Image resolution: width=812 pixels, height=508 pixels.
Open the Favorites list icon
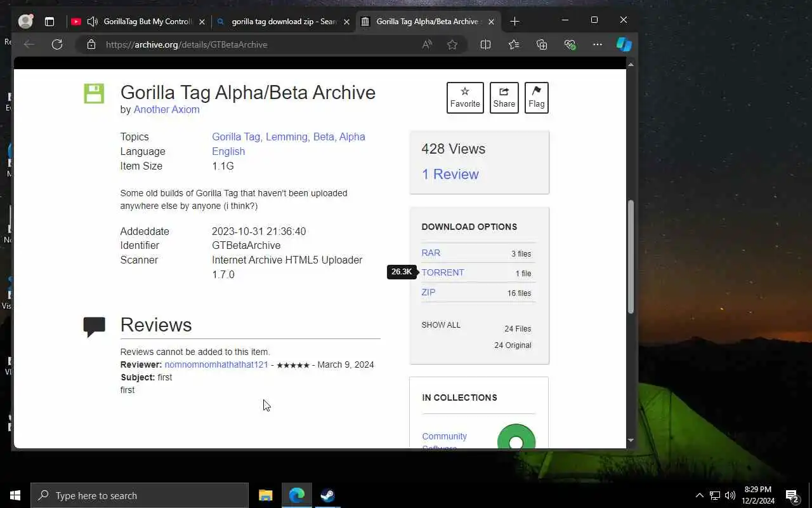click(514, 44)
